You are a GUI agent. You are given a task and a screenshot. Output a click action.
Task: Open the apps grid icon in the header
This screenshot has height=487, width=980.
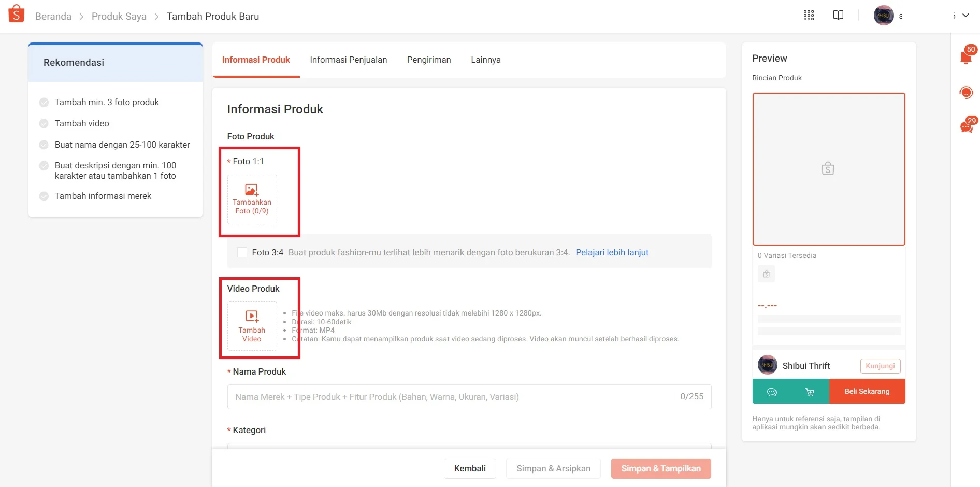click(808, 16)
